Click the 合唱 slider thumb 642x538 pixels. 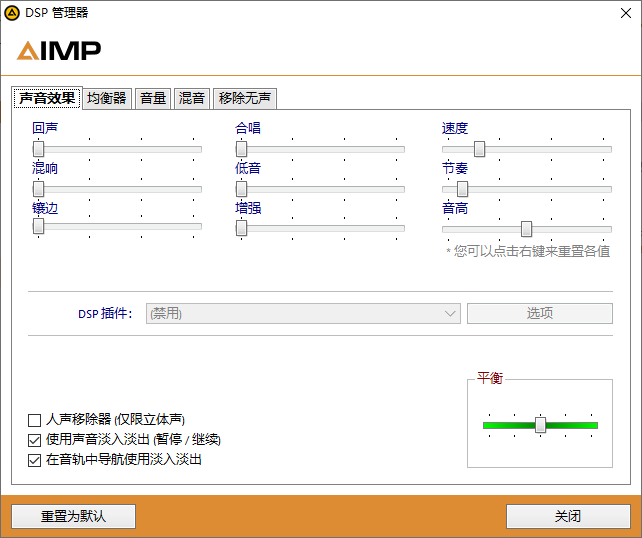pos(242,149)
